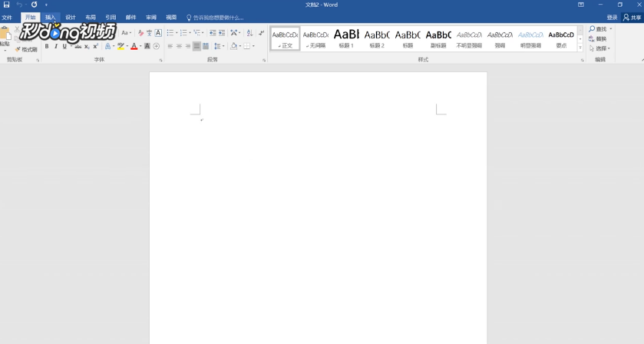Switch to the 邮件 (Mailings) tab
644x344 pixels.
pyautogui.click(x=131, y=17)
